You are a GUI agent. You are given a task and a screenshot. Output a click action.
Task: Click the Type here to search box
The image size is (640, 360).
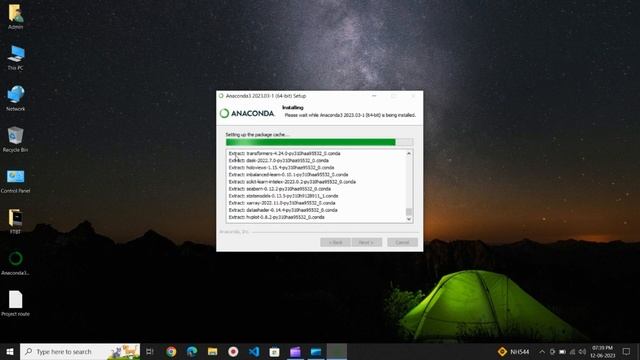tap(80, 351)
